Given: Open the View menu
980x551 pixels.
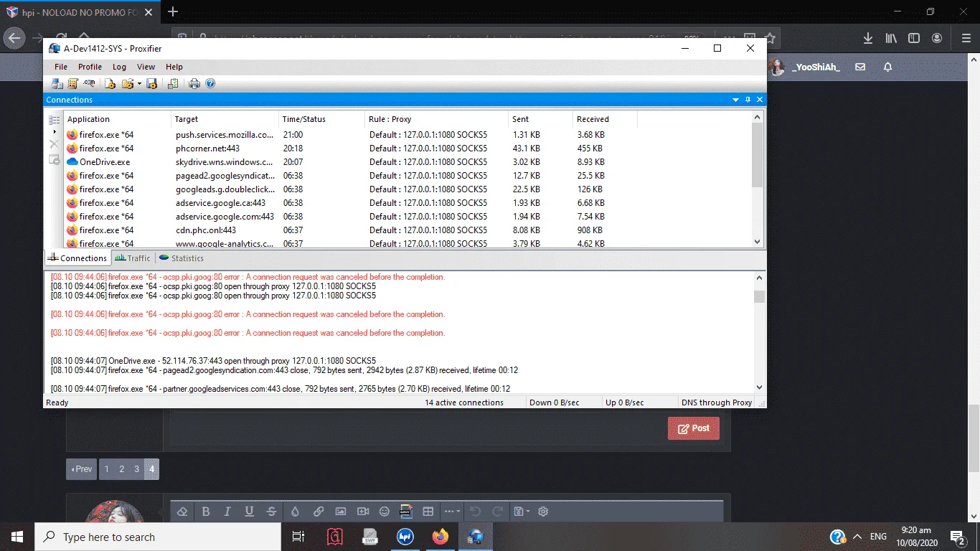Looking at the screenshot, I should [146, 67].
